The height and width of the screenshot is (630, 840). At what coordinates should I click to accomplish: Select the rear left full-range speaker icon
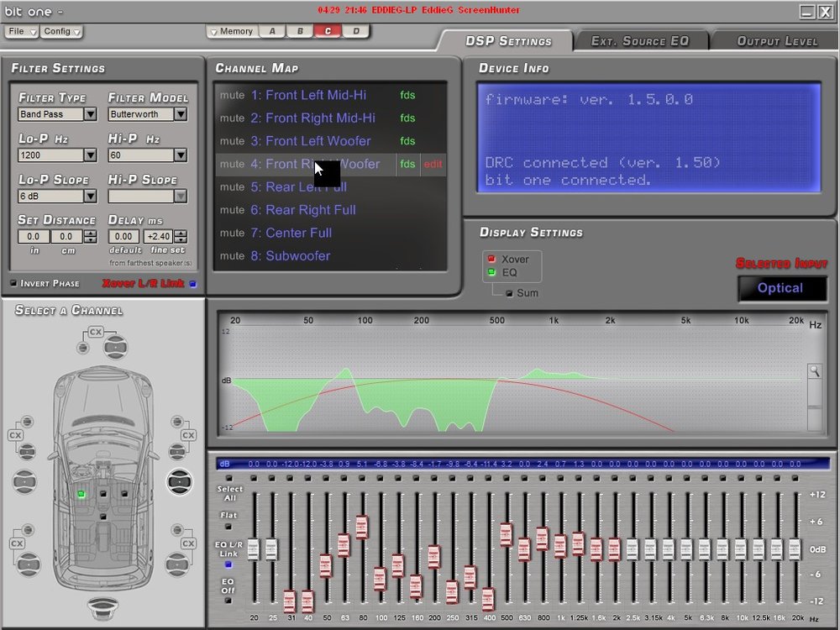29,564
